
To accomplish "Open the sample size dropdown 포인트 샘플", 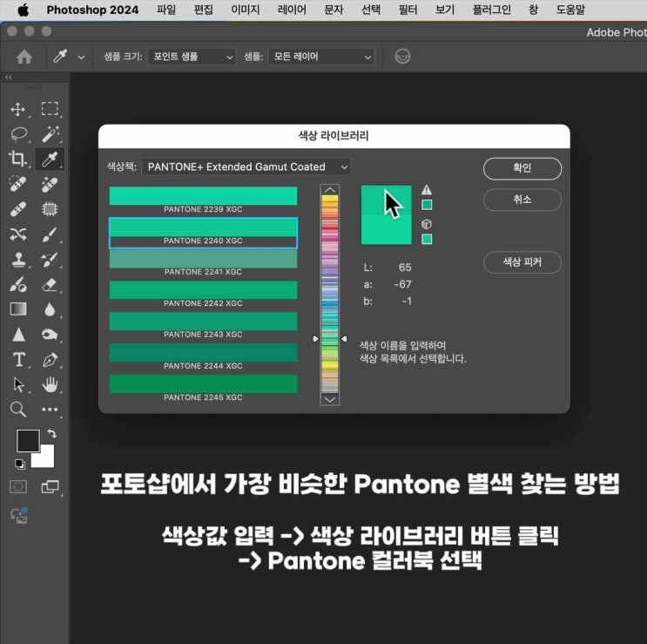I will pyautogui.click(x=192, y=57).
